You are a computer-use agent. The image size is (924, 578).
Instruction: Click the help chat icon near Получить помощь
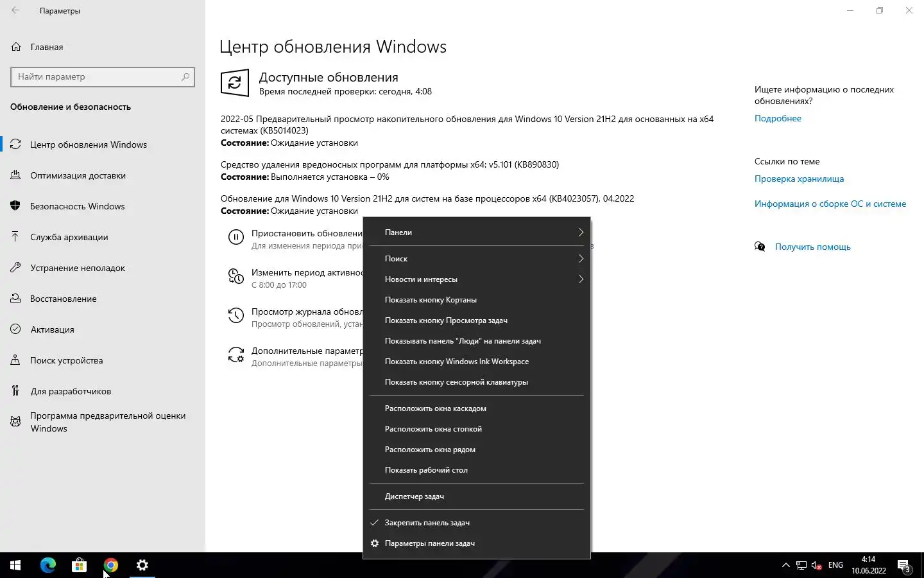click(x=760, y=247)
